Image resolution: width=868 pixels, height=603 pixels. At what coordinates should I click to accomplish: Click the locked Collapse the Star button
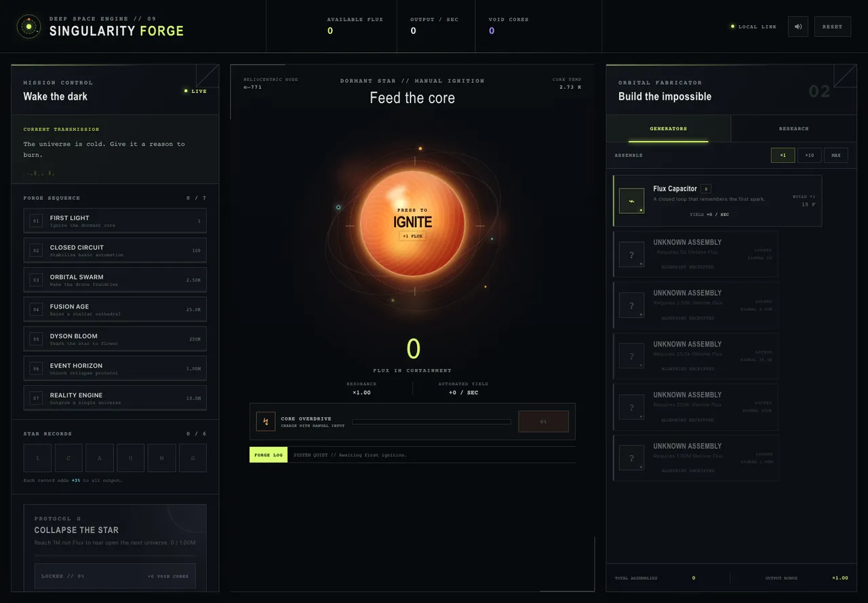pyautogui.click(x=115, y=576)
